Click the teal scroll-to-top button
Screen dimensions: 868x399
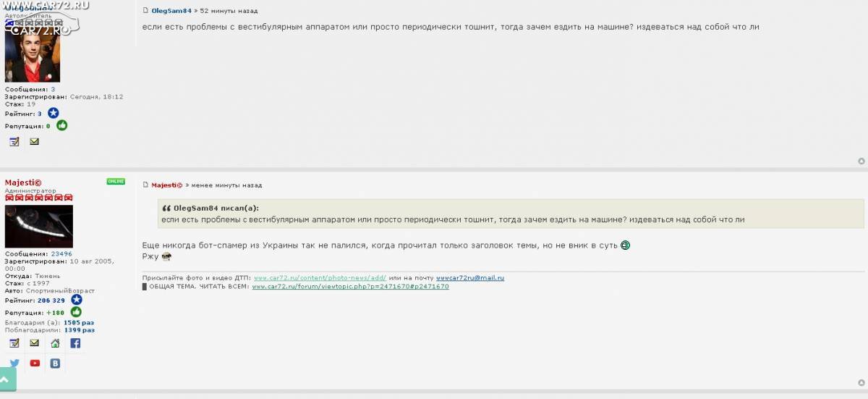(7, 380)
